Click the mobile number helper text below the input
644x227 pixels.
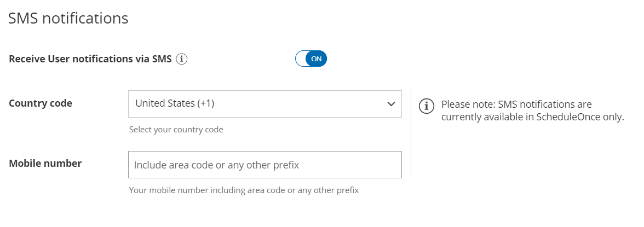tap(244, 190)
